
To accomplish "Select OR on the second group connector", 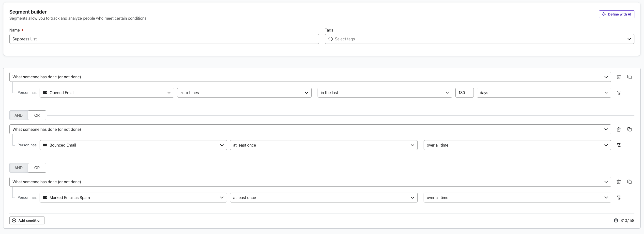I will pyautogui.click(x=37, y=168).
